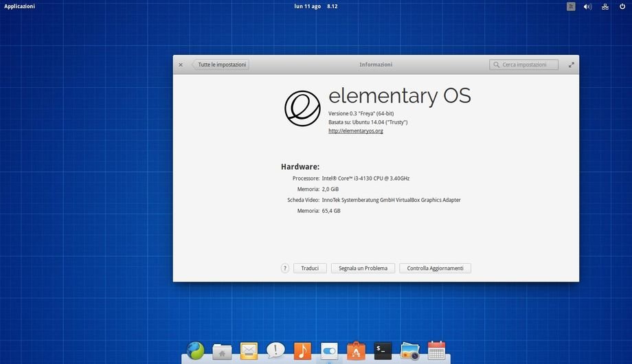Open the volume indicator in top panel

587,6
